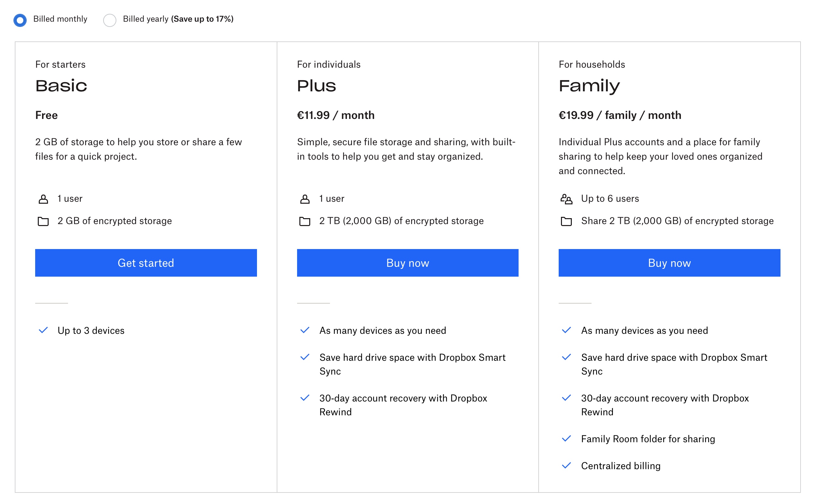Click the folder icon beside 2 GB storage

pyautogui.click(x=43, y=221)
